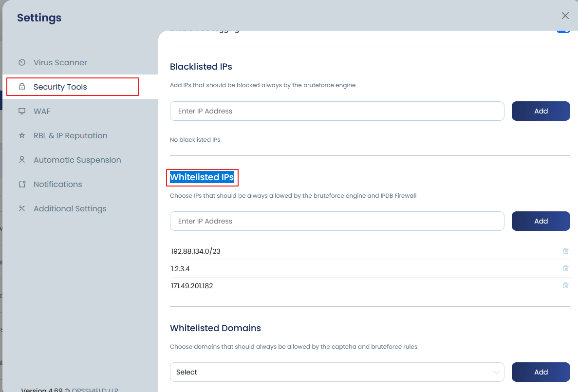Image resolution: width=578 pixels, height=392 pixels.
Task: Click the blacklisted IP address input field
Action: tap(337, 111)
